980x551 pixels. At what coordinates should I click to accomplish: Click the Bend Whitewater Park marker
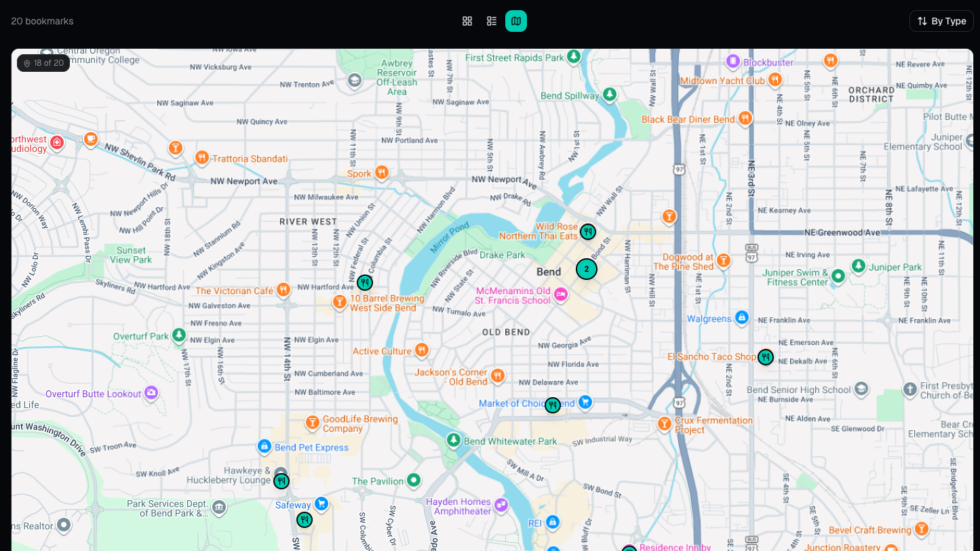click(454, 441)
